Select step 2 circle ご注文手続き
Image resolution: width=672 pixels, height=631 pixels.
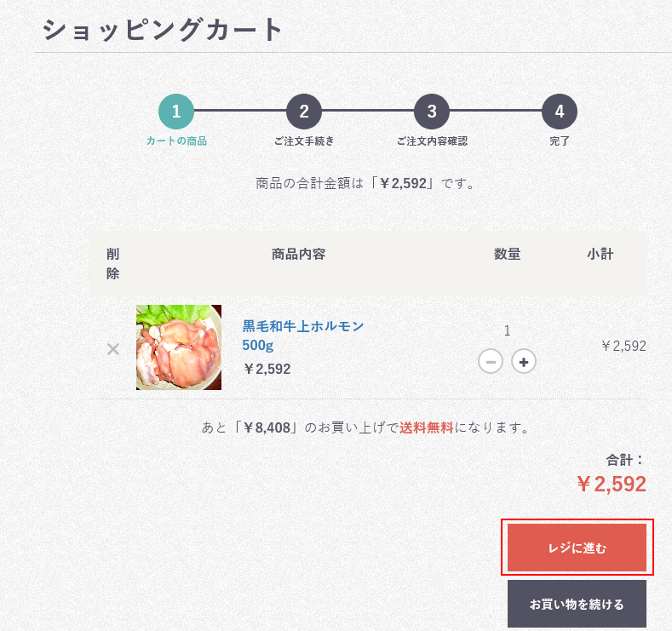point(304,112)
